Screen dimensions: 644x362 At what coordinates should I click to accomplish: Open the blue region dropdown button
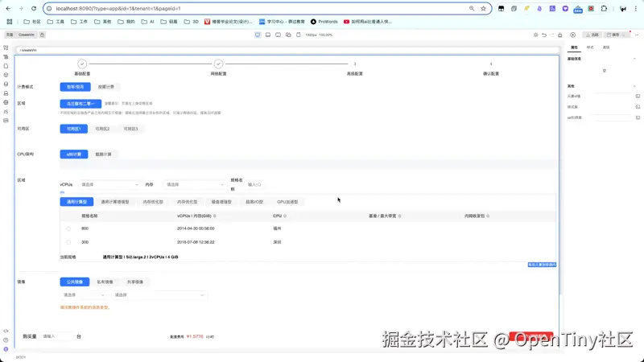click(80, 104)
